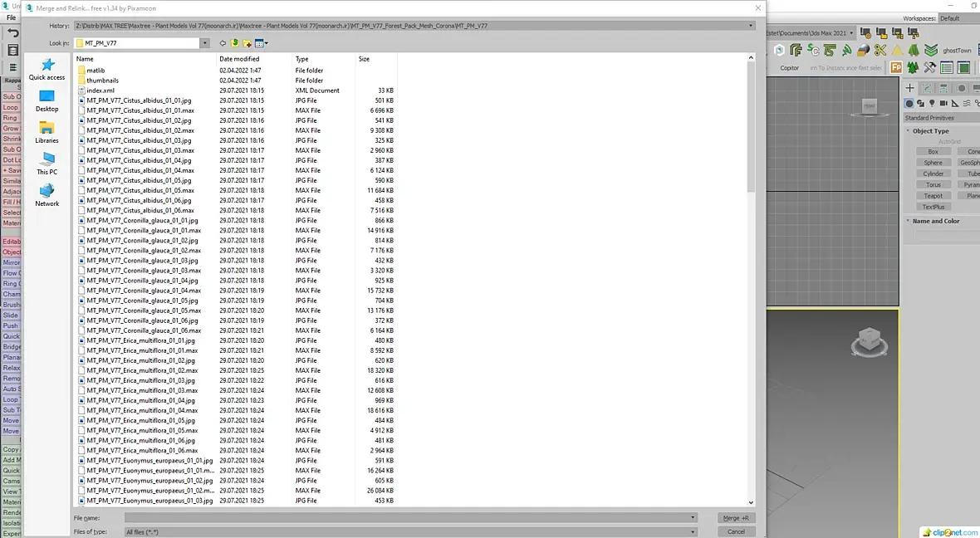Open Quick access in the places bar

point(47,70)
